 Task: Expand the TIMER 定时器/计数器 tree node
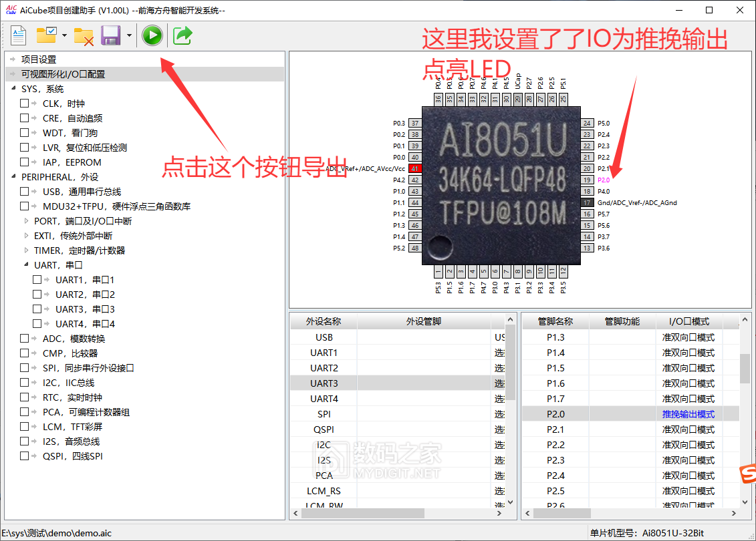pos(27,250)
